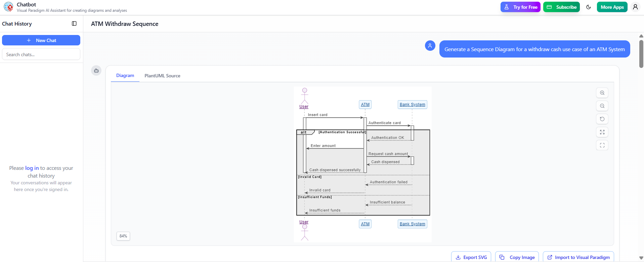The height and width of the screenshot is (262, 644).
Task: Click Import to Visual Paradigm
Action: click(578, 257)
